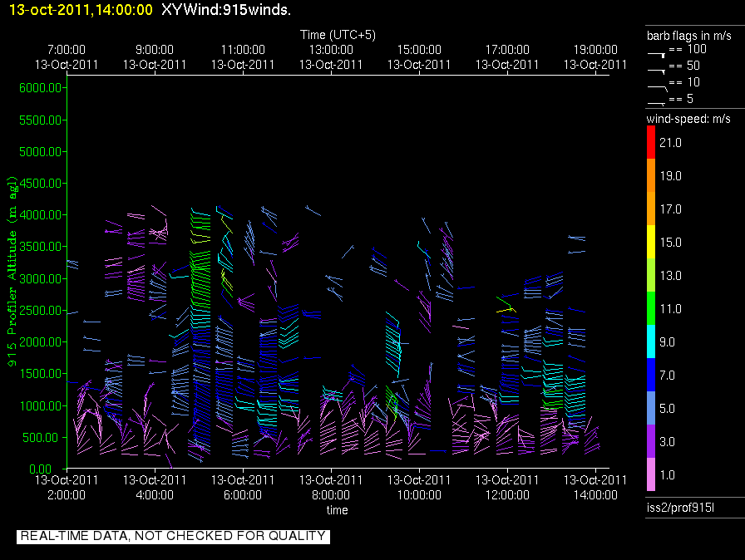The height and width of the screenshot is (560, 745).
Task: Click the 2000.00 altitude tick label
Action: (41, 342)
